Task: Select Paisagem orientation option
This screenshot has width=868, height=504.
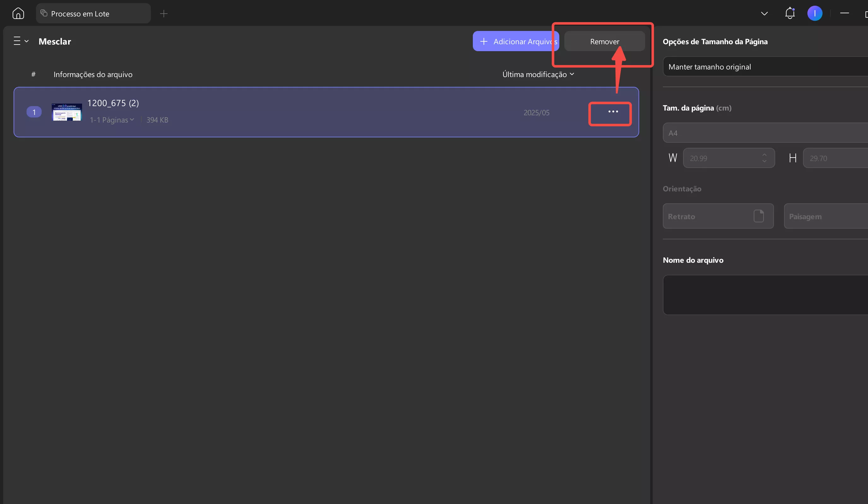Action: coord(826,216)
